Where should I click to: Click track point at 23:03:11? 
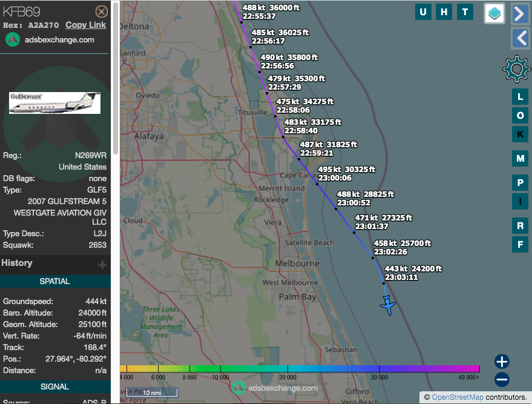click(384, 283)
